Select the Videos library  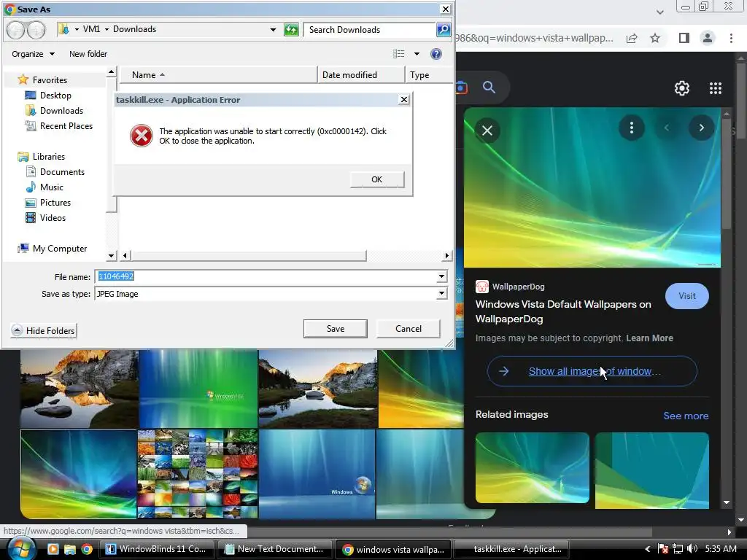click(53, 217)
